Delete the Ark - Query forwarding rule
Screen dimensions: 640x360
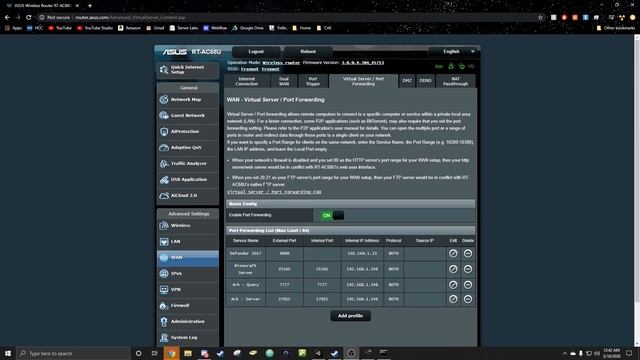coord(468,284)
